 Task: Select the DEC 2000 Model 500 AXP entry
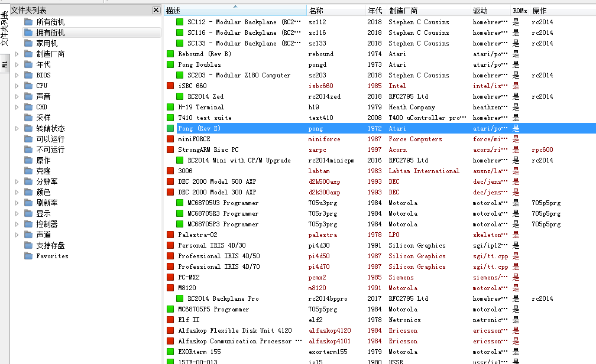click(217, 181)
